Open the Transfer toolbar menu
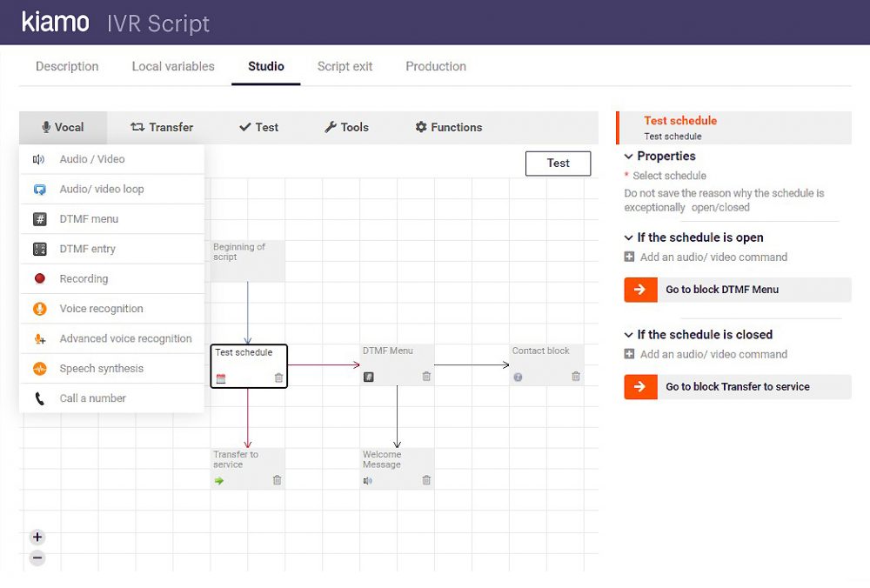This screenshot has height=588, width=870. pyautogui.click(x=162, y=128)
